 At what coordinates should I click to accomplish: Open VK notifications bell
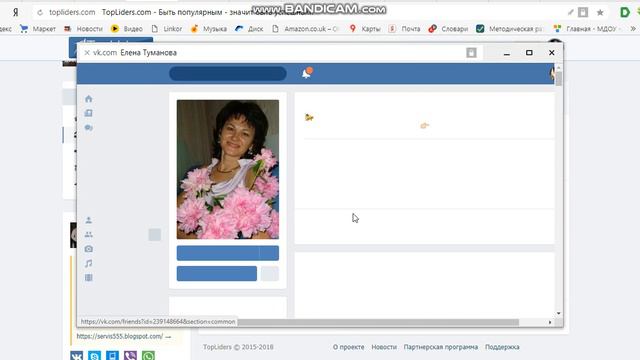[307, 73]
